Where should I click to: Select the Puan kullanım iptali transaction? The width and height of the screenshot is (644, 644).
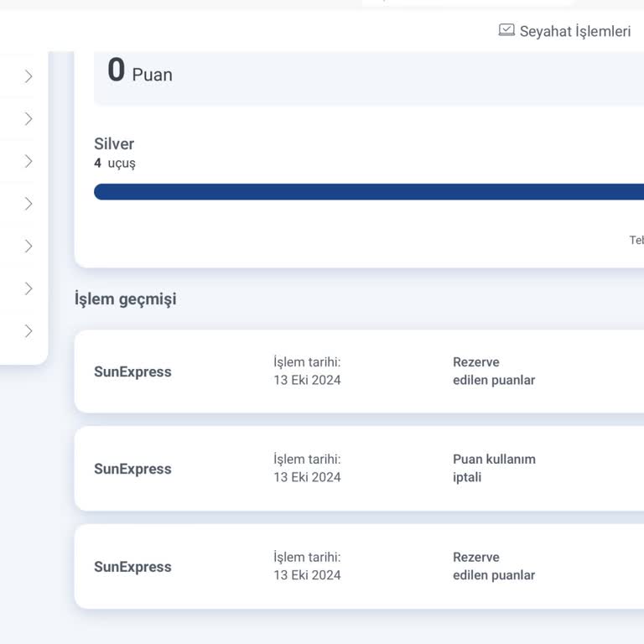(494, 468)
